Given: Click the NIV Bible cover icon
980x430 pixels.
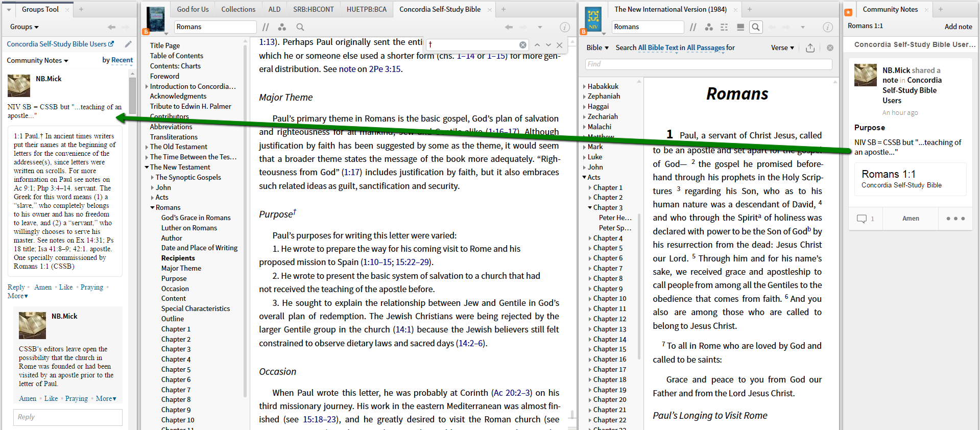Looking at the screenshot, I should point(593,19).
